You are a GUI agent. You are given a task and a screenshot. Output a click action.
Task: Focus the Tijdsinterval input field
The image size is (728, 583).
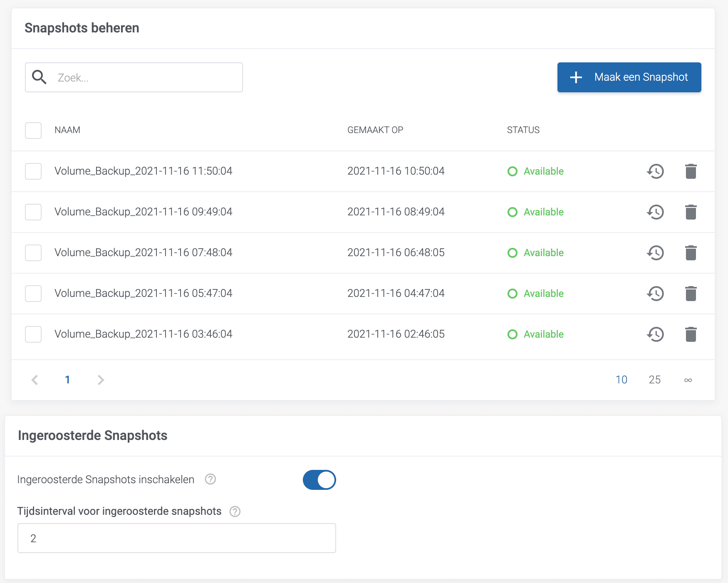point(176,538)
